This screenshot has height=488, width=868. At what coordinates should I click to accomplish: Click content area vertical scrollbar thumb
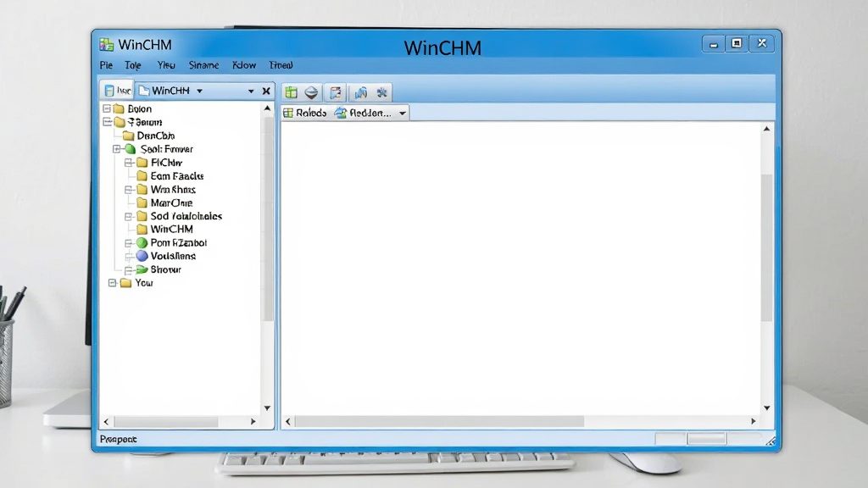coord(766,247)
